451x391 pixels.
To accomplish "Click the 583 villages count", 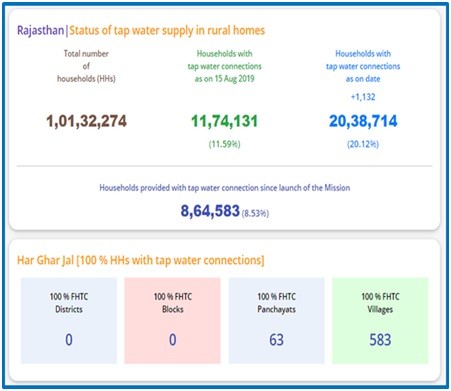I will (380, 340).
